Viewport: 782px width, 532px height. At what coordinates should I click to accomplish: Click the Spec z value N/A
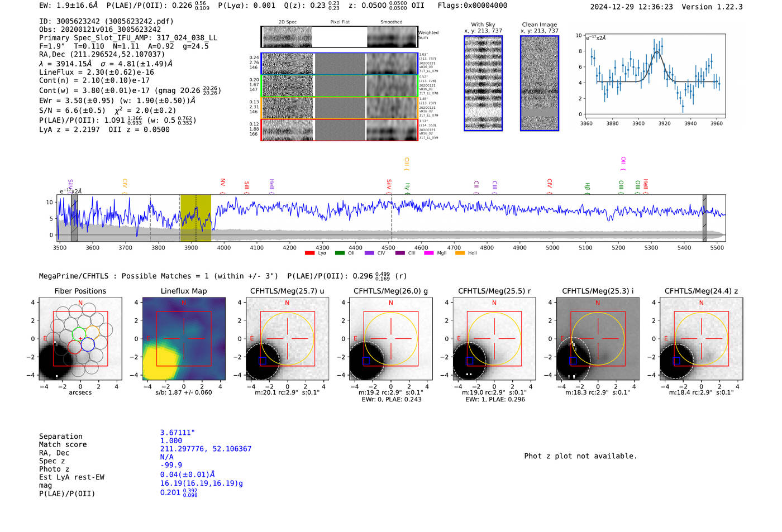click(x=166, y=457)
